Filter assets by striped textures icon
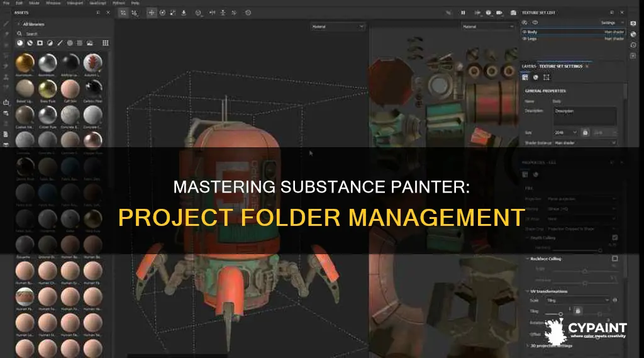 (x=80, y=43)
